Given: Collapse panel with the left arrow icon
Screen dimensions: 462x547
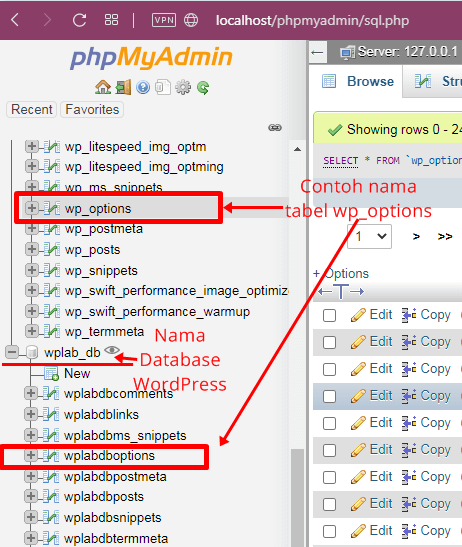Looking at the screenshot, I should point(318,53).
